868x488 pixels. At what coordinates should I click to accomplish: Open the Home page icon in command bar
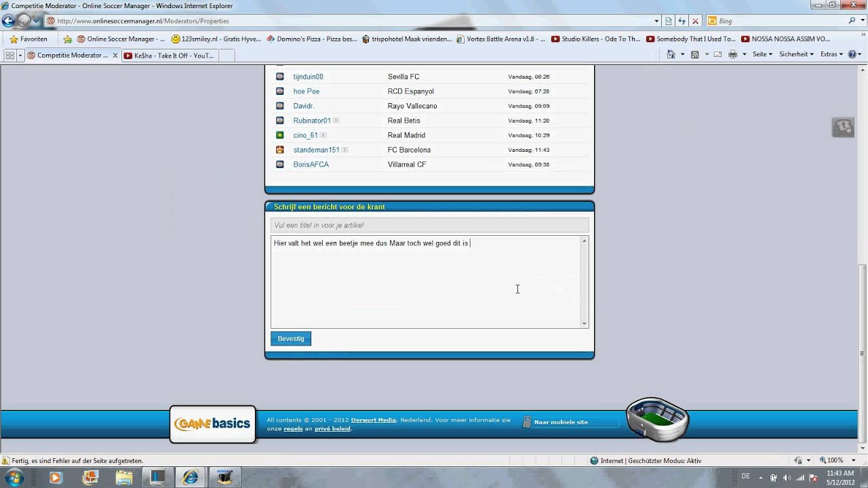(x=671, y=54)
